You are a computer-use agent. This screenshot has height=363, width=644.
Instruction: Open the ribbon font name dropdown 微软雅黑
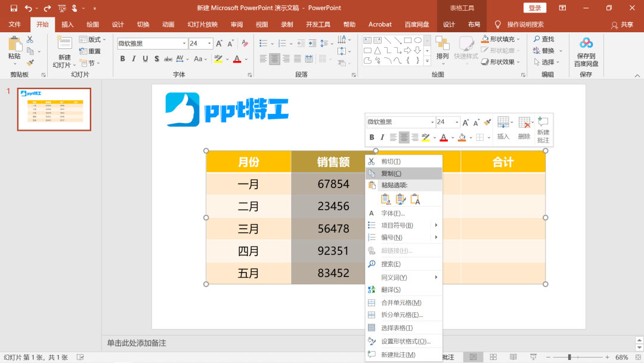pyautogui.click(x=184, y=44)
